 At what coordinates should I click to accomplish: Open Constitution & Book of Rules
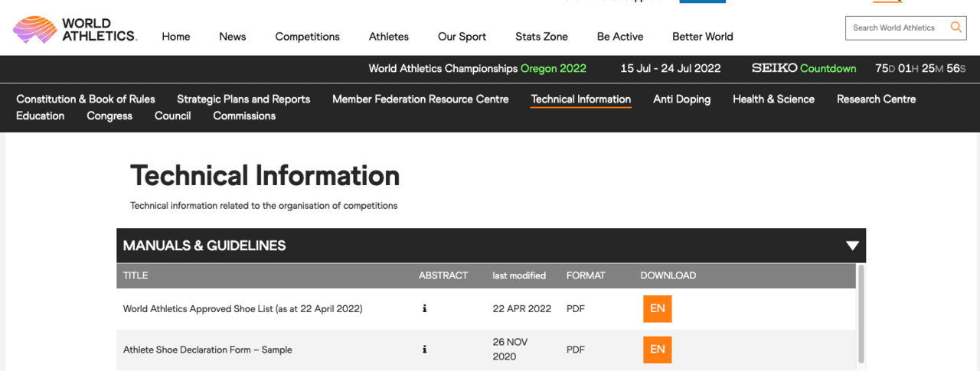pyautogui.click(x=86, y=99)
